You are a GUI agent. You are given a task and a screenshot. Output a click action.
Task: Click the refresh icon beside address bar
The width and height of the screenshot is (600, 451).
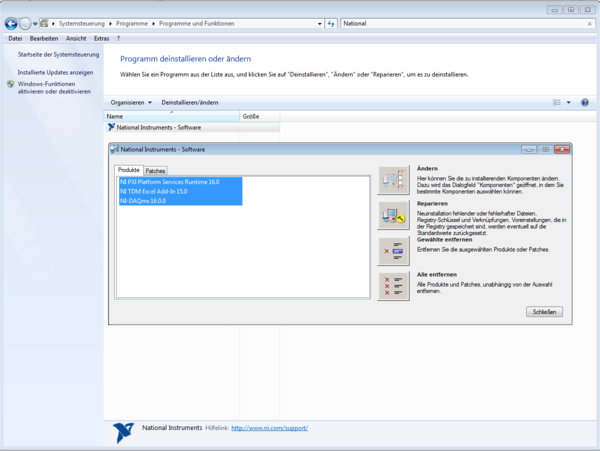click(x=331, y=24)
